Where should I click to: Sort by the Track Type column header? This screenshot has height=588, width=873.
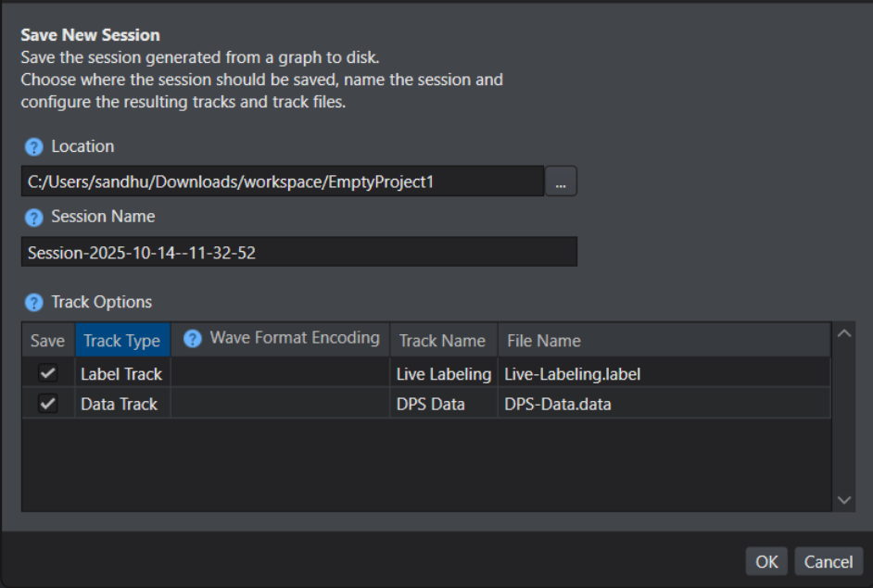121,341
